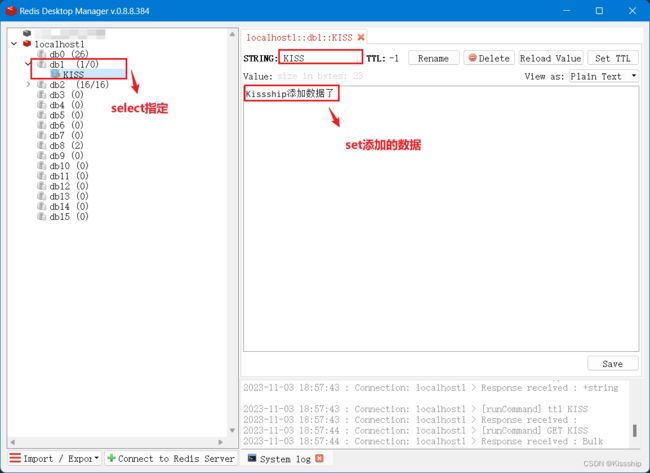Click the log line 'GET KISS'
The image size is (650, 473).
pyautogui.click(x=415, y=431)
